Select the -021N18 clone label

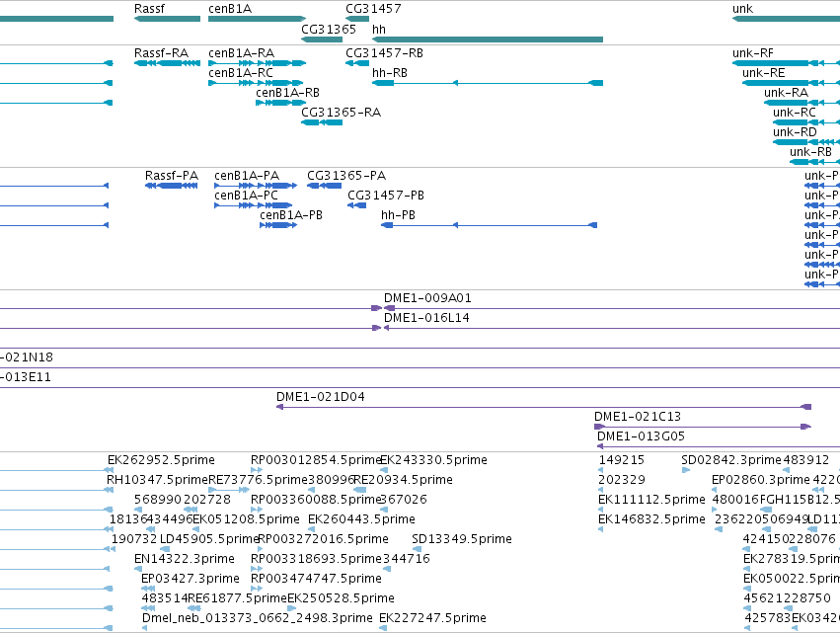pos(27,357)
